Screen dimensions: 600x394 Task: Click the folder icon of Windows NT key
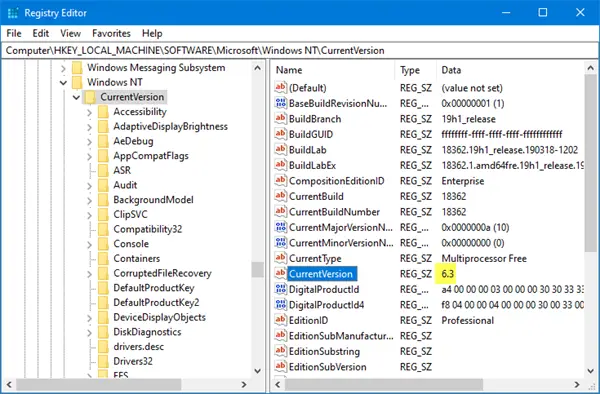pos(77,82)
